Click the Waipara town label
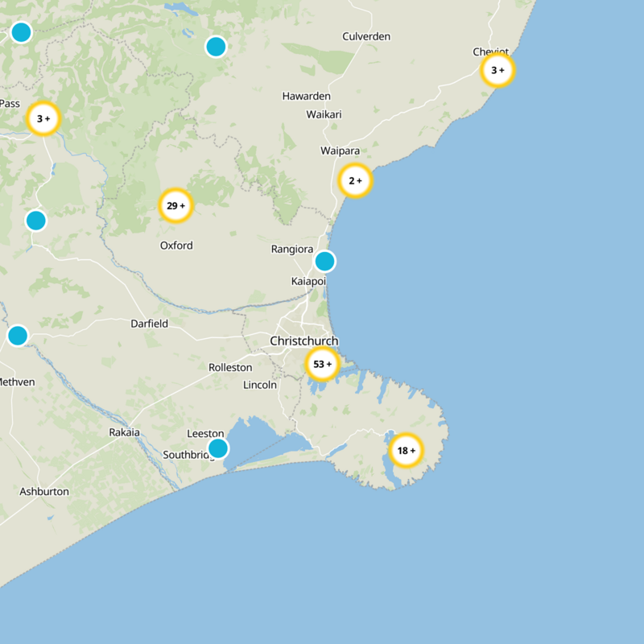 pos(340,151)
